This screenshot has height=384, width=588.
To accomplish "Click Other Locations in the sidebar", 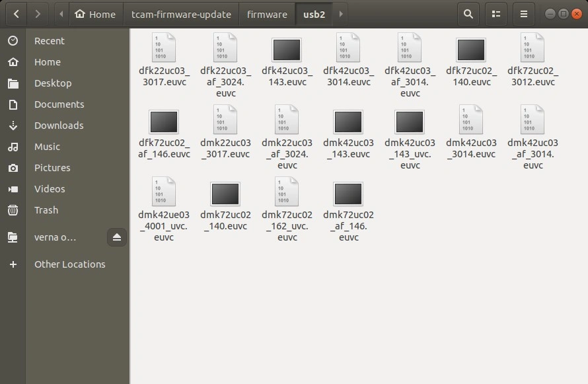I will (x=69, y=264).
